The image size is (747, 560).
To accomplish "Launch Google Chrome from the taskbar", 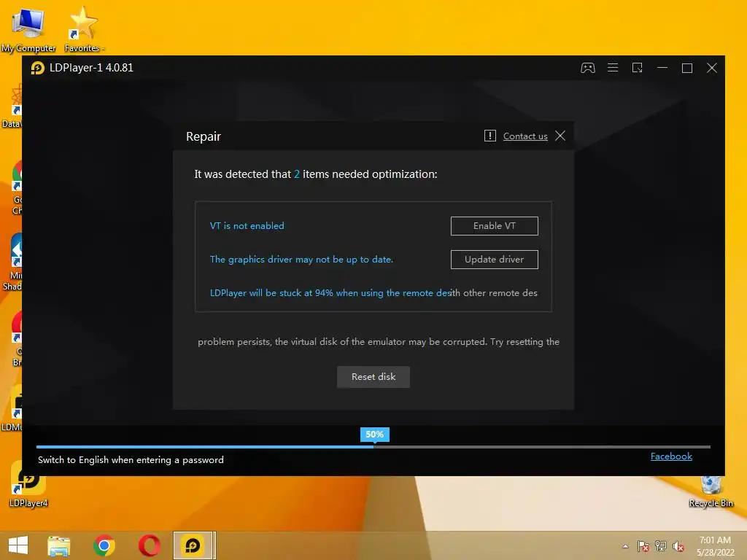I will tap(104, 545).
